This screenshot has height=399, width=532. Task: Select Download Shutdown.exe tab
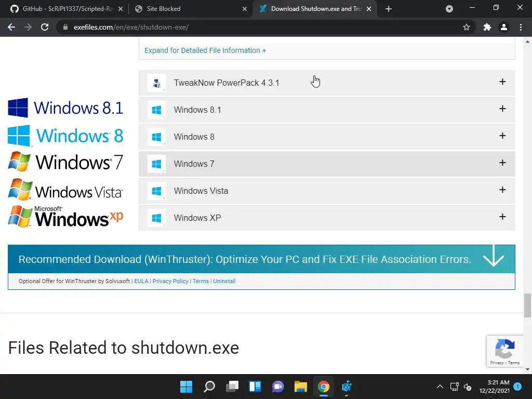[314, 9]
